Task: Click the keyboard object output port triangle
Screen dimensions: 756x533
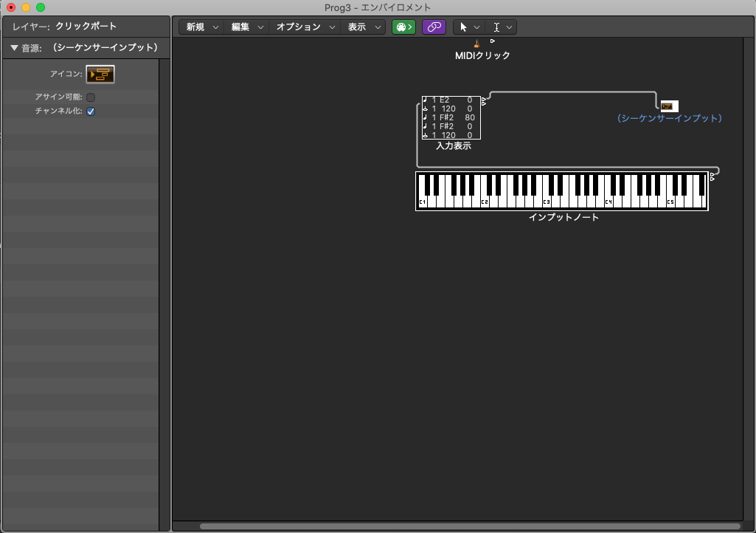Action: [x=712, y=177]
